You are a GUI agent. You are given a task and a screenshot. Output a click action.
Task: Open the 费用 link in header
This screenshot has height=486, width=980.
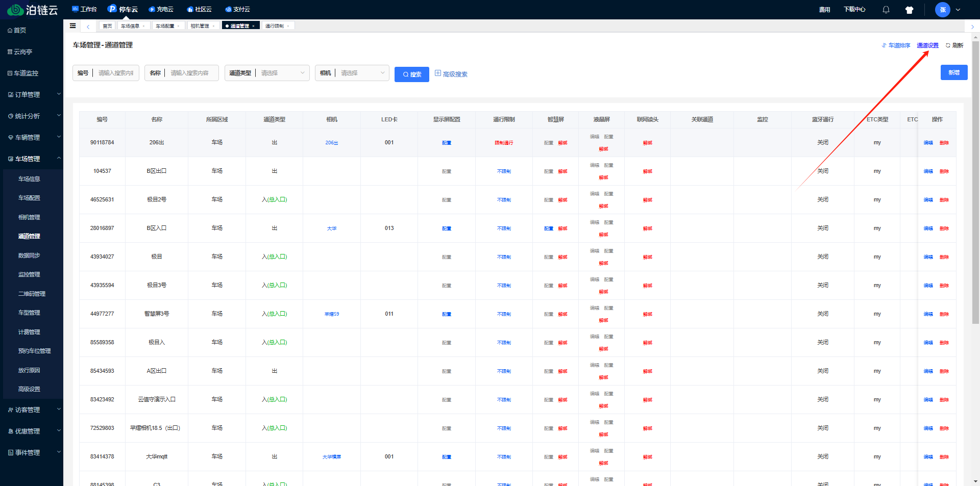[x=824, y=9]
